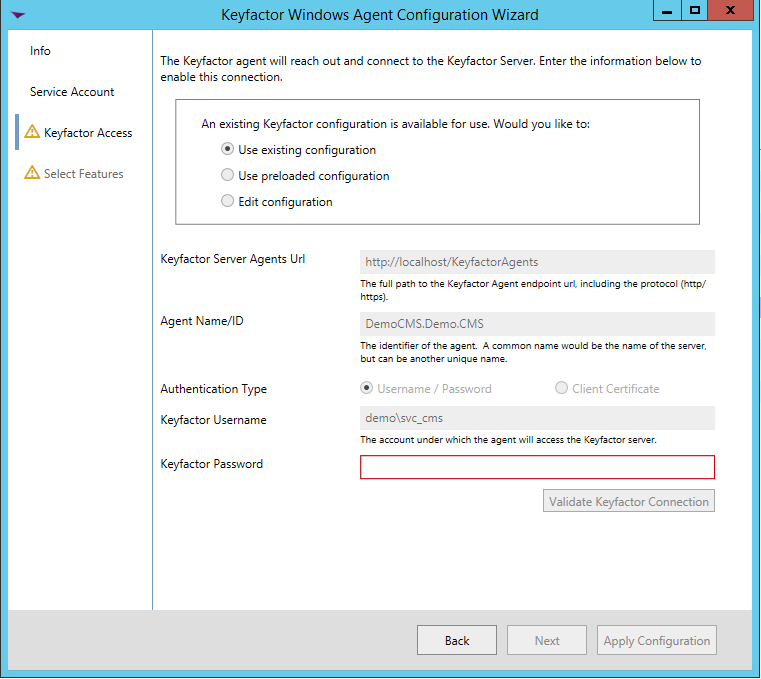This screenshot has height=679, width=761.
Task: Select 'Use existing configuration' radio button
Action: coord(227,149)
